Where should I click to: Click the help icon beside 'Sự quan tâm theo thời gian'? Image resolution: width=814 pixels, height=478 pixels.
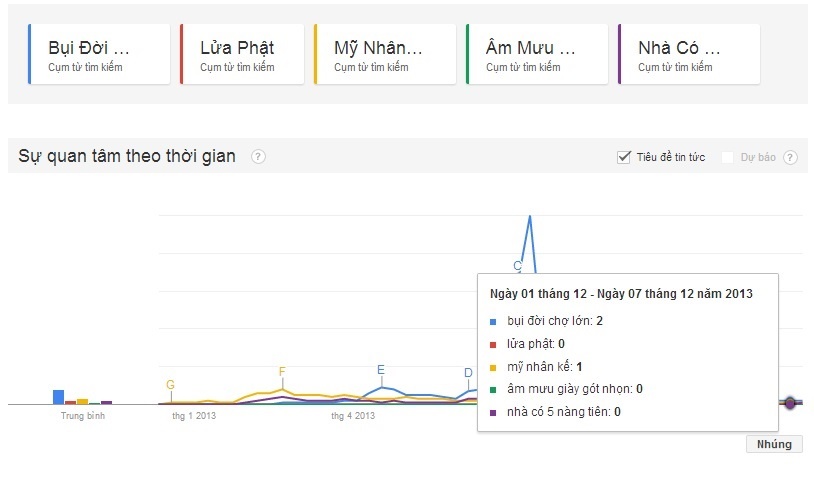(258, 156)
